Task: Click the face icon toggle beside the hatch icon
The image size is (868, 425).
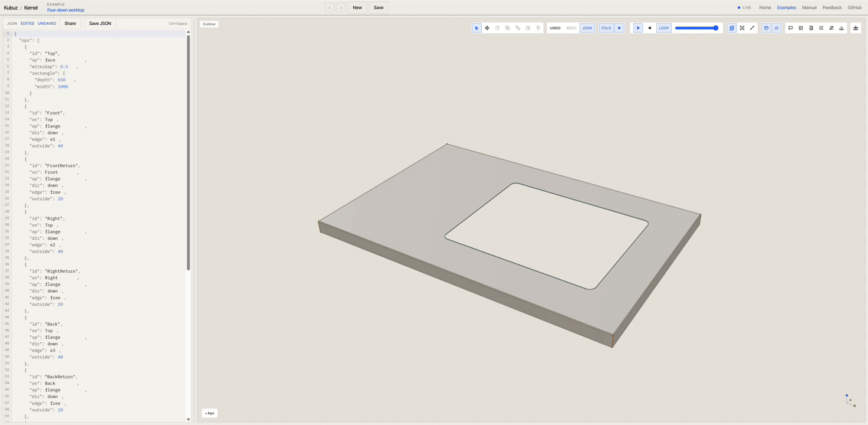Action: [766, 28]
